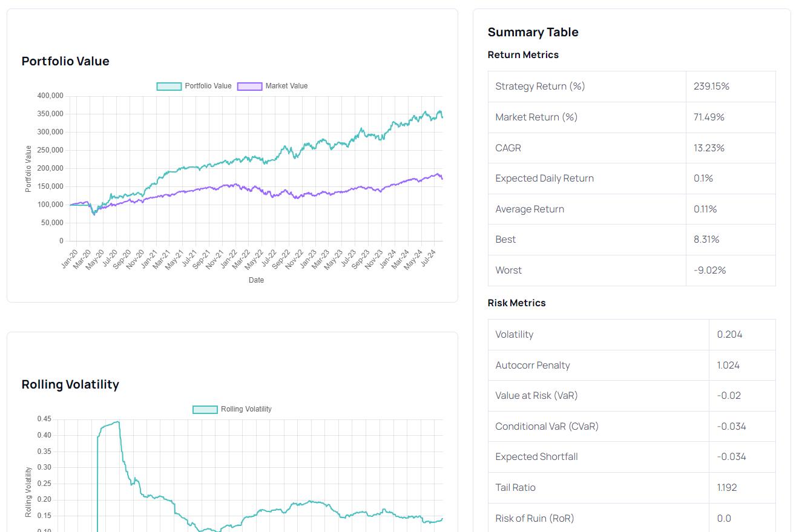
Task: Select the Portfolio Value chart heading
Action: [x=65, y=61]
